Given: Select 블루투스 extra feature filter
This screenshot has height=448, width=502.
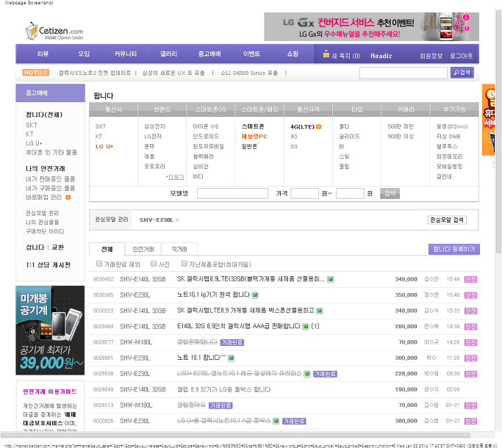Looking at the screenshot, I should click(447, 147).
